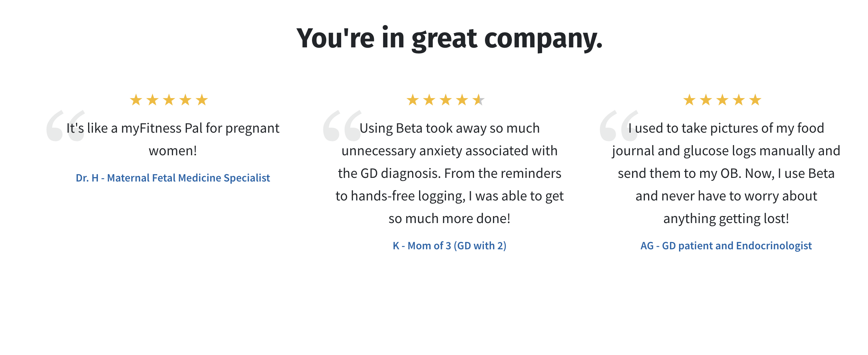Screen dimensions: 868x355
Task: Click the half-filled star in the middle rating
Action: click(x=478, y=100)
